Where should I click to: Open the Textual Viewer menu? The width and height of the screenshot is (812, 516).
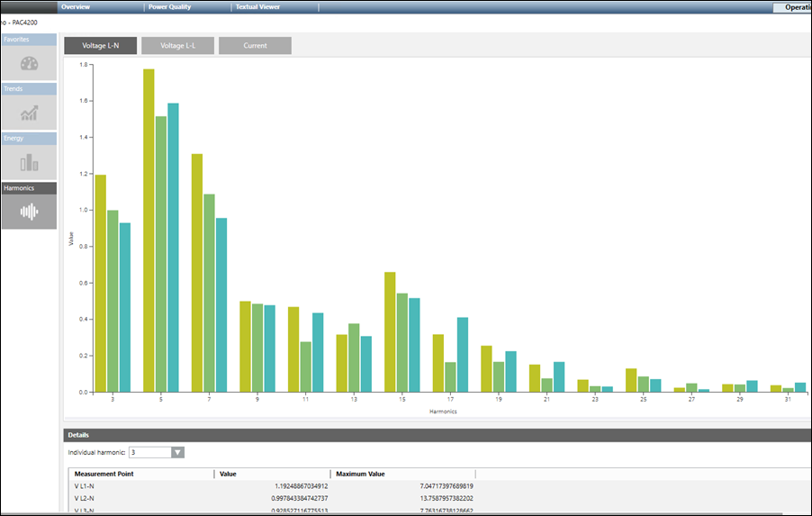[257, 6]
